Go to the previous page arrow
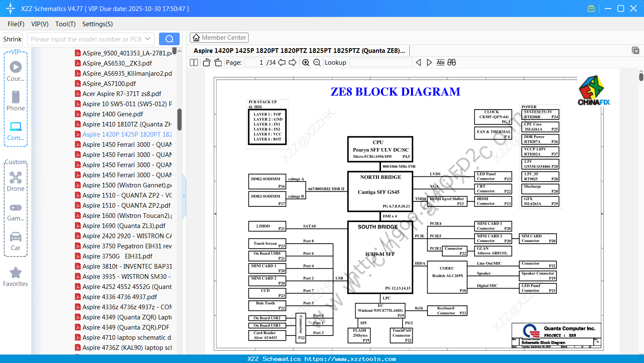The height and width of the screenshot is (363, 644). (x=282, y=63)
